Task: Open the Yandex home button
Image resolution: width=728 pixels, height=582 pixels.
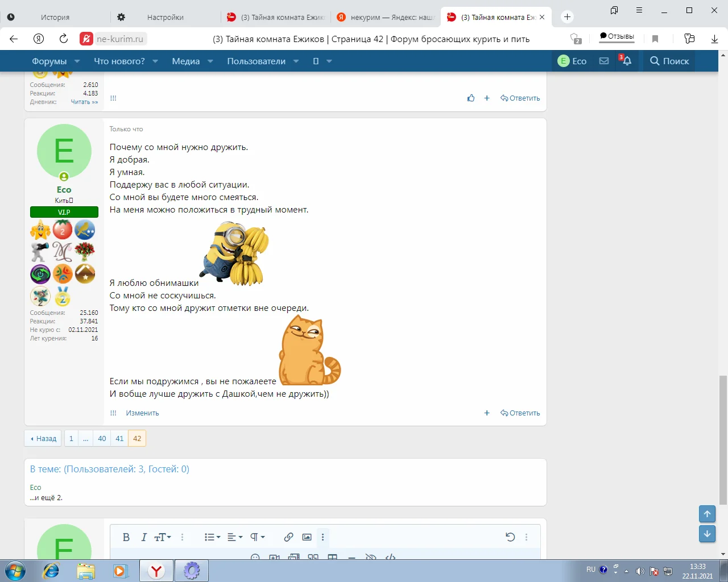Action: (39, 39)
